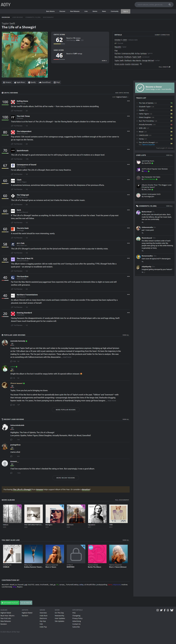This screenshot has height=644, width=176.
Task: Click the search magnifier icon
Action: click(x=169, y=4)
